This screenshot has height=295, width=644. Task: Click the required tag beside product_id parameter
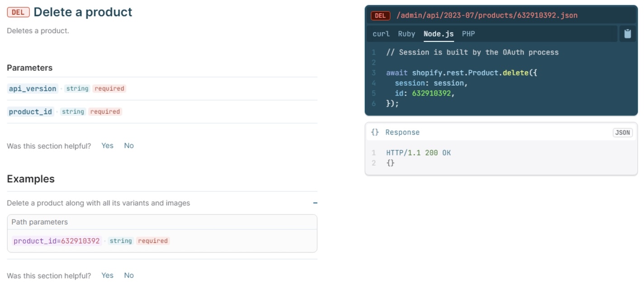(x=105, y=112)
